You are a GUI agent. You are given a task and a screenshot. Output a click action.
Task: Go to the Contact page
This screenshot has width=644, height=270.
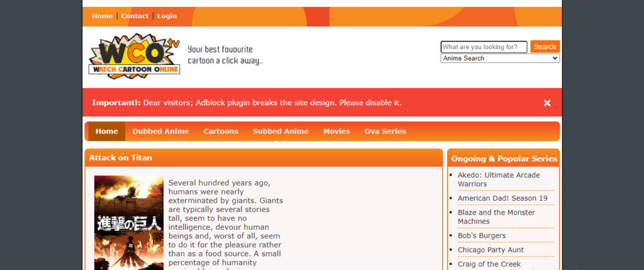[x=135, y=16]
